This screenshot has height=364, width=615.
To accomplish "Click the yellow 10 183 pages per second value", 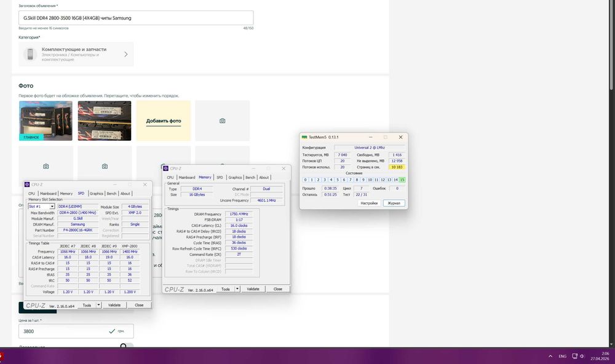I will tap(397, 167).
